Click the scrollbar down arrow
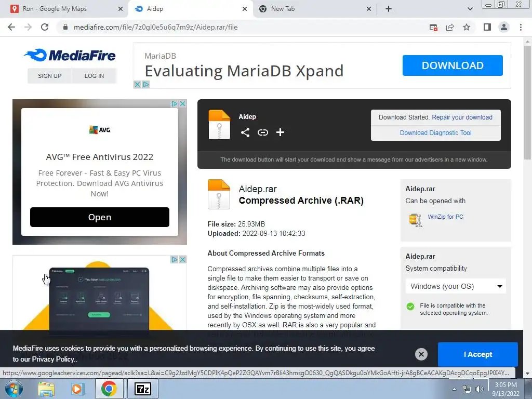 tap(527, 374)
